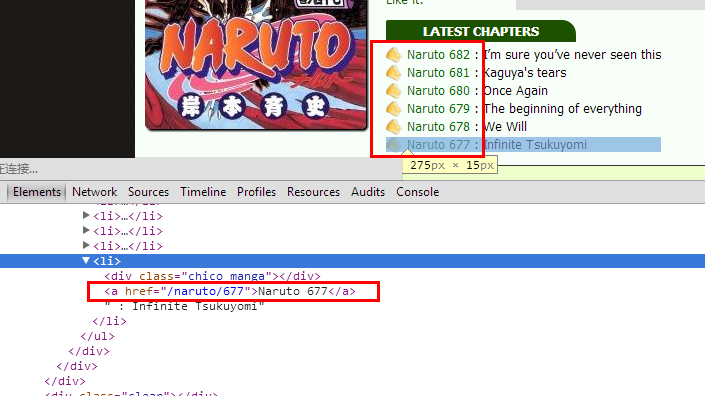Viewport: 705px width, 396px height.
Task: Select the closing </li> tag line
Action: pos(109,321)
